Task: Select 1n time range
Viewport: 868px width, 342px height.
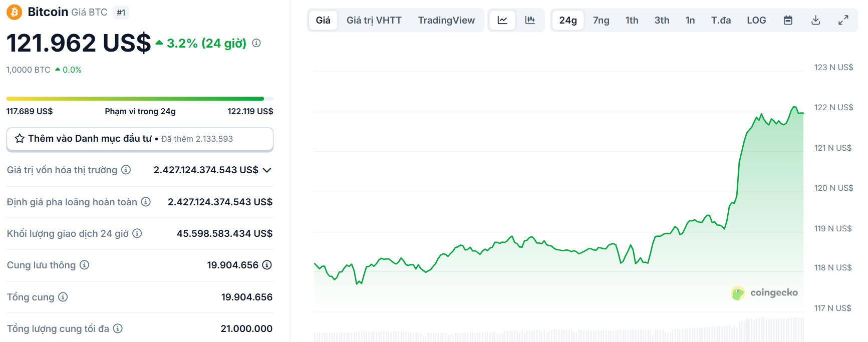Action: (x=690, y=20)
